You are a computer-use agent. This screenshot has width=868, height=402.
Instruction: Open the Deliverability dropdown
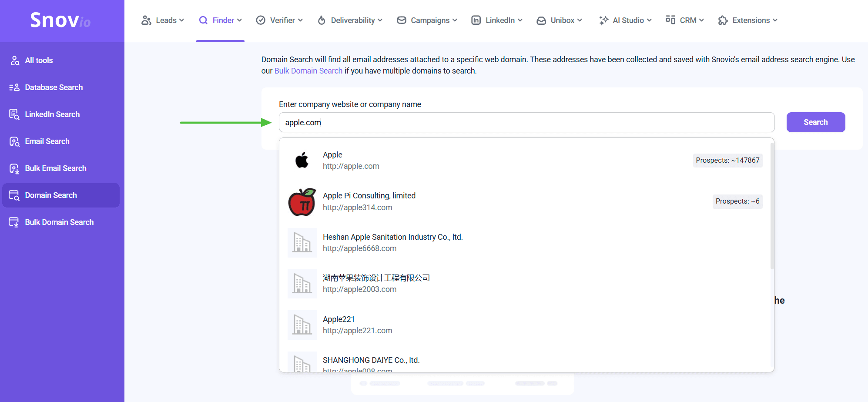coord(350,20)
